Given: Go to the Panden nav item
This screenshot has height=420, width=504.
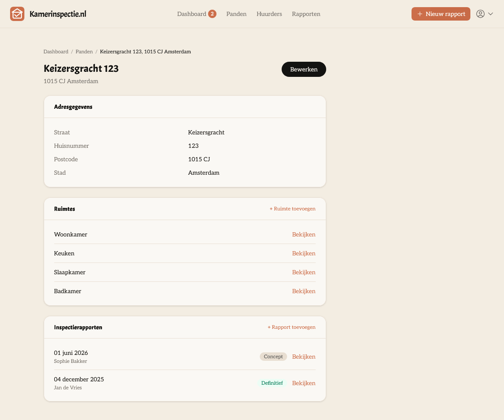Looking at the screenshot, I should [236, 14].
